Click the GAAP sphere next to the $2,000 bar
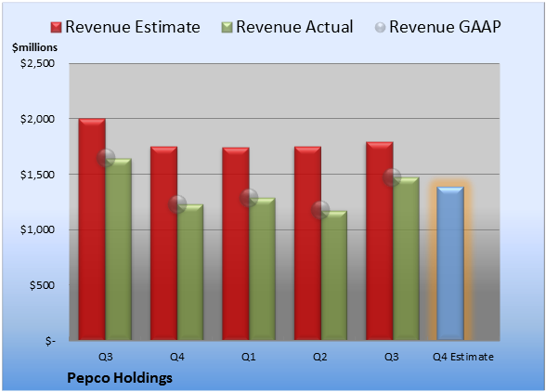Viewport: 546px width, 392px height. click(x=106, y=158)
